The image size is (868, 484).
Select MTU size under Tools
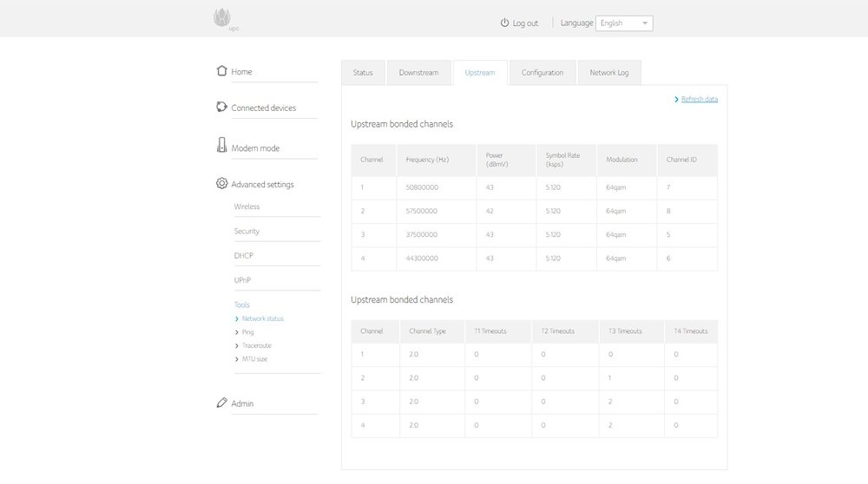coord(254,359)
